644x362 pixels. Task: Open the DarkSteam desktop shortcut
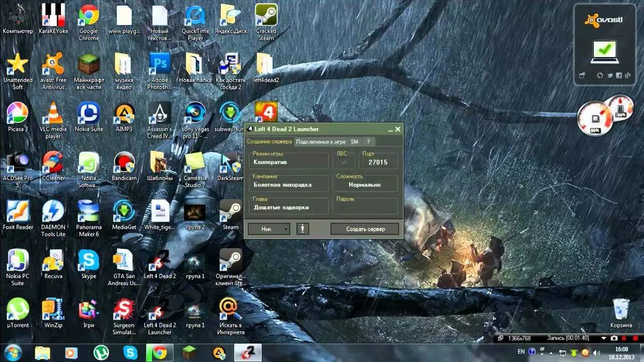click(x=230, y=166)
